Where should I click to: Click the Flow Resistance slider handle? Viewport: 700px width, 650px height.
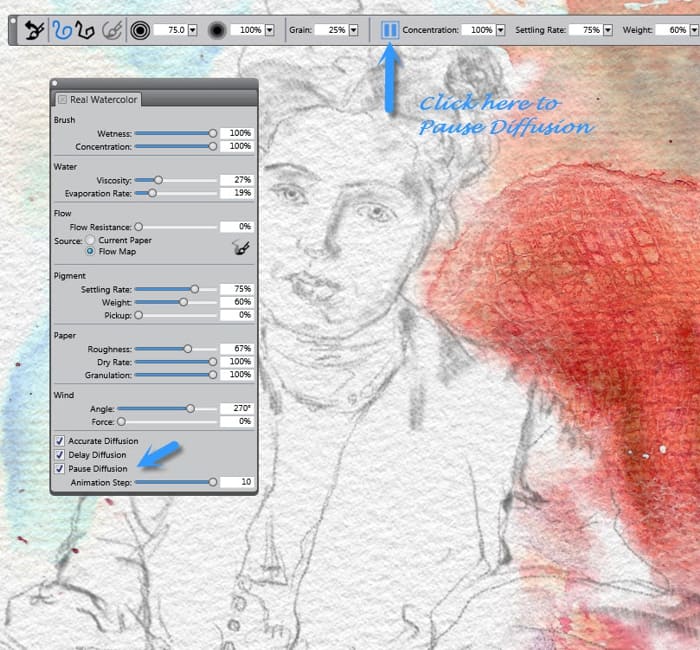pos(138,227)
